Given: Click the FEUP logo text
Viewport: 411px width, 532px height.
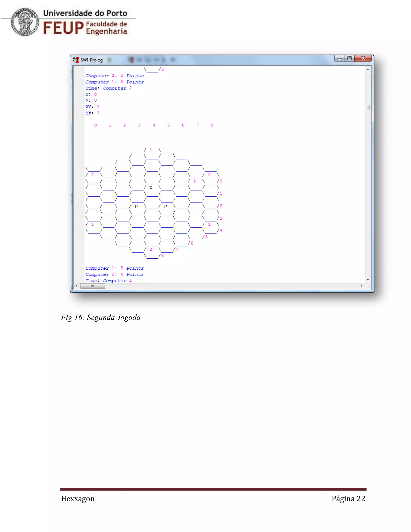Looking at the screenshot, I should point(63,28).
